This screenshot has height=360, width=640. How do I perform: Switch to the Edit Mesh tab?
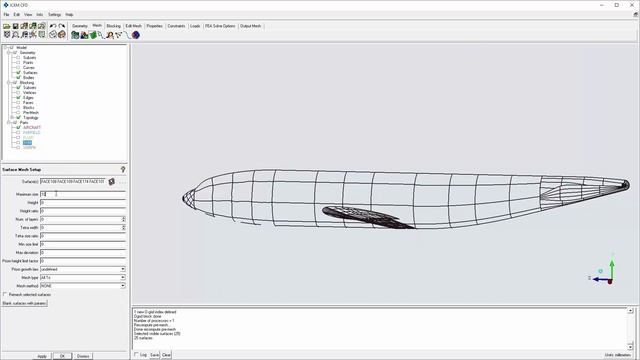[133, 26]
